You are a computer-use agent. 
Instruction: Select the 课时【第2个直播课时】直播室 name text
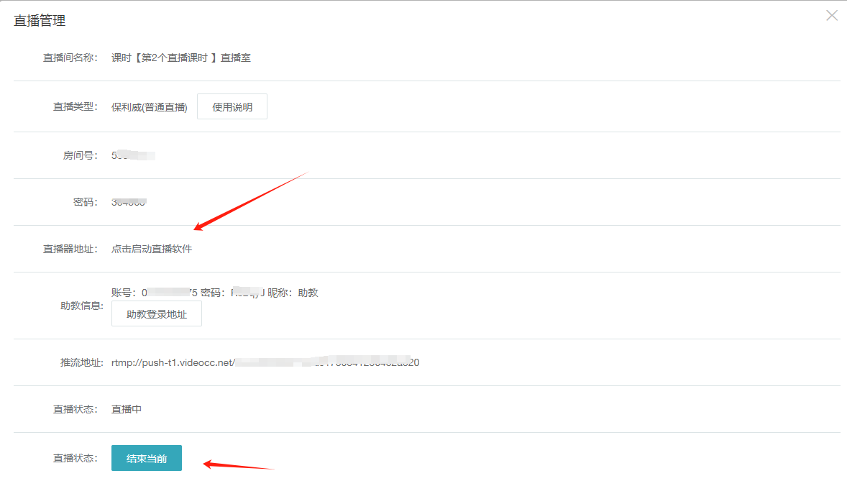click(181, 58)
